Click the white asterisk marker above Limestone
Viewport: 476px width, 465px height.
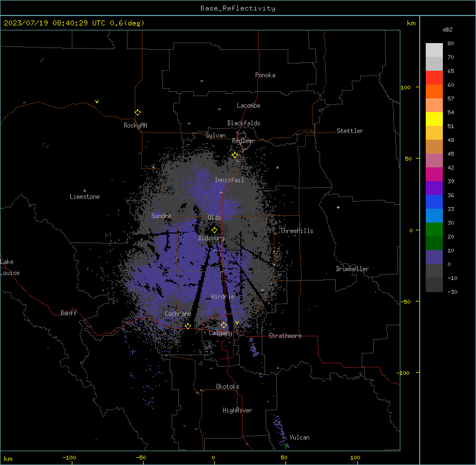(x=84, y=191)
